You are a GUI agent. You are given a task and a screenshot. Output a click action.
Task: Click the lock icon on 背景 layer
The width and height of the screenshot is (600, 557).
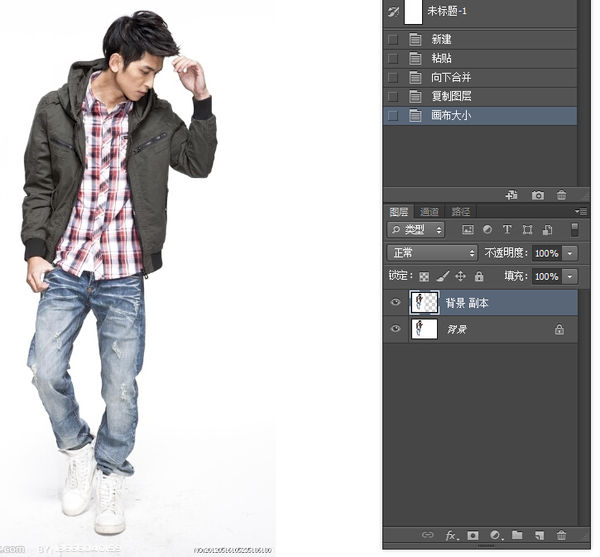pos(559,329)
